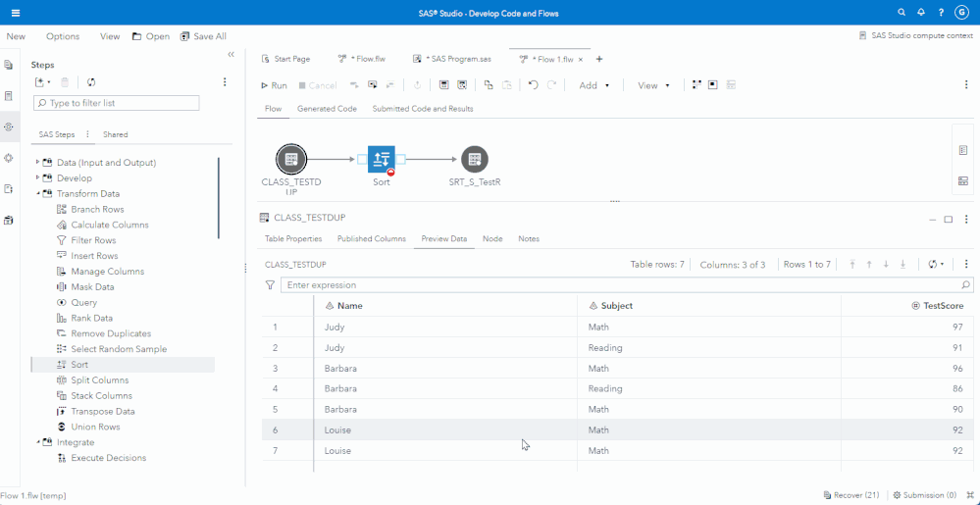The image size is (980, 505).
Task: Open notifications bell in top banner
Action: (921, 12)
